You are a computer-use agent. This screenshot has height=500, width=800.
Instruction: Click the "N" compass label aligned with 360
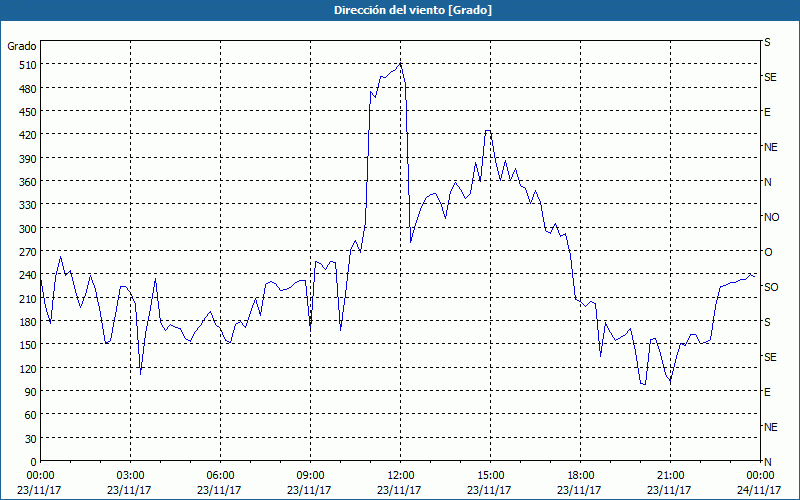(x=767, y=182)
